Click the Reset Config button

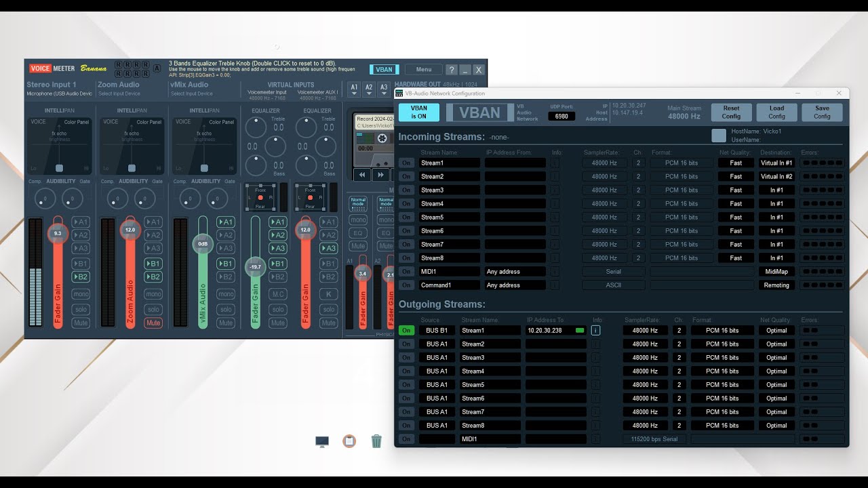[x=731, y=112]
